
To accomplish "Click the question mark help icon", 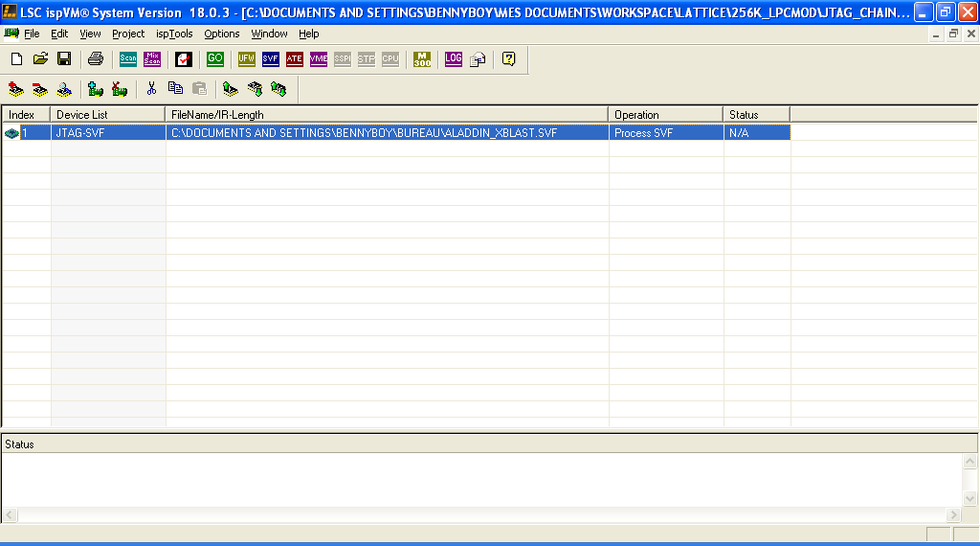I will (509, 58).
